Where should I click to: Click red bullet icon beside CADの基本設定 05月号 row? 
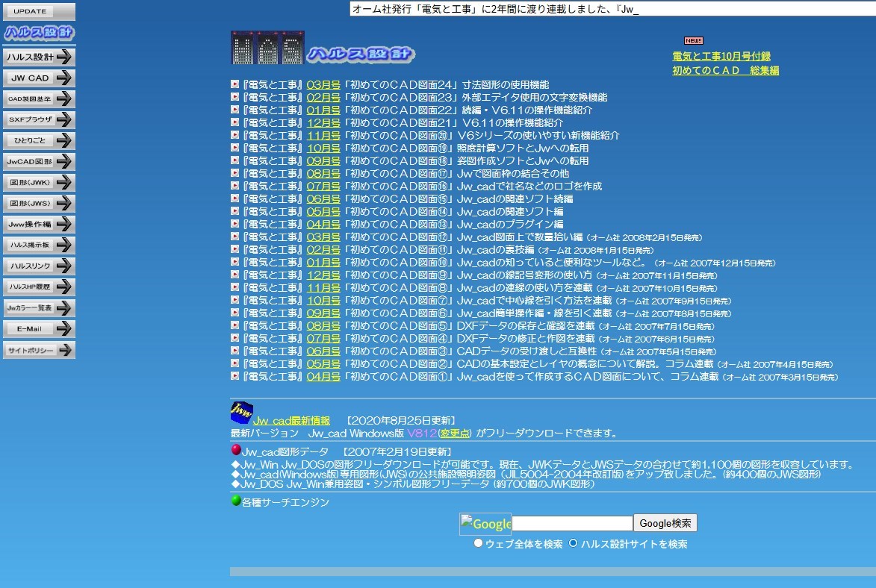point(234,363)
